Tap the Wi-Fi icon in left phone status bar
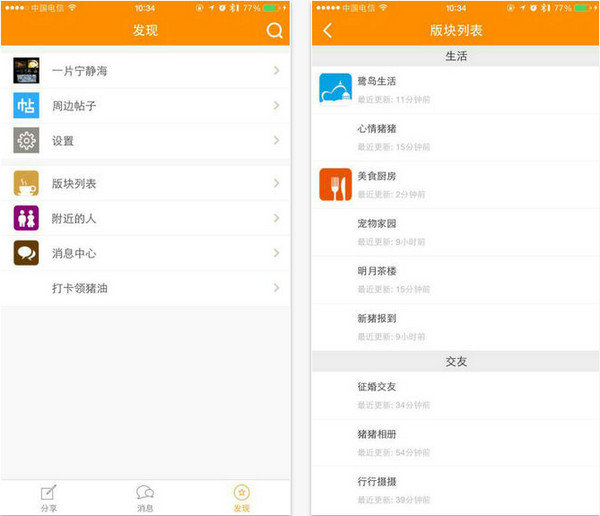The height and width of the screenshot is (516, 600). click(72, 8)
